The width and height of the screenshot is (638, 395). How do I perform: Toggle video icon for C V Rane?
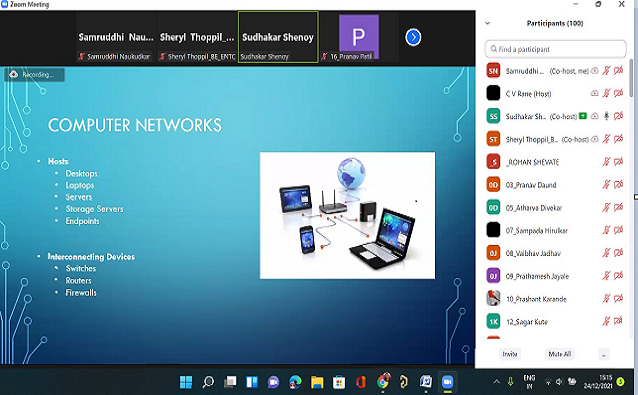[x=618, y=94]
